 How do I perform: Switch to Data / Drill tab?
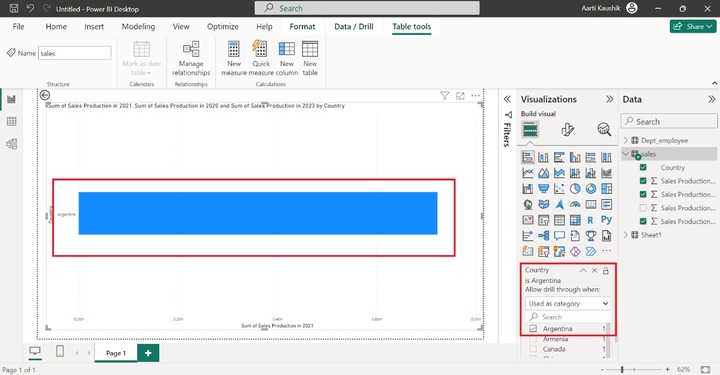[354, 27]
